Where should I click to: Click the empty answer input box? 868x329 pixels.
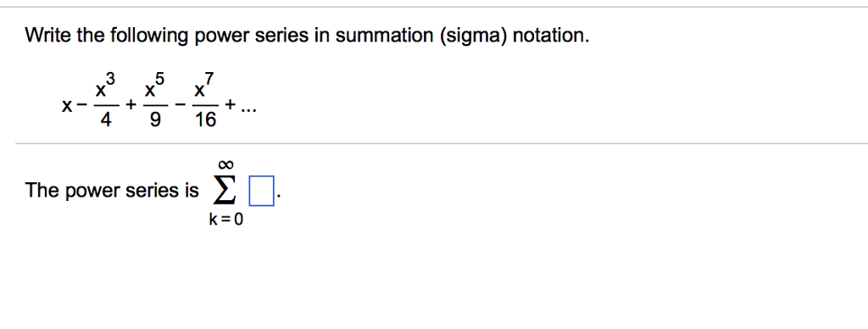click(262, 191)
